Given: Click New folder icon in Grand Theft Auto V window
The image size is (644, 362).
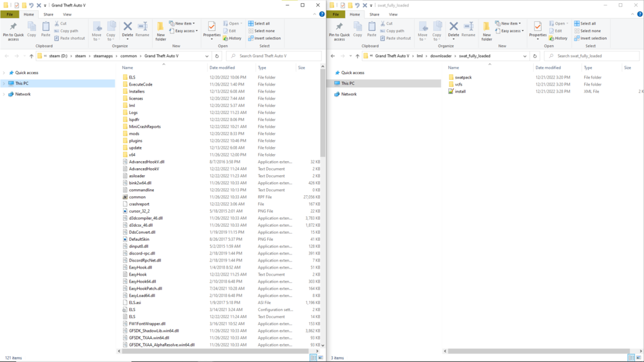Looking at the screenshot, I should click(160, 31).
